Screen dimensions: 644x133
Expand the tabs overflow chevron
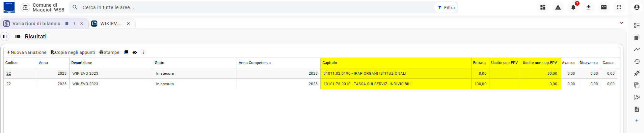[621, 23]
